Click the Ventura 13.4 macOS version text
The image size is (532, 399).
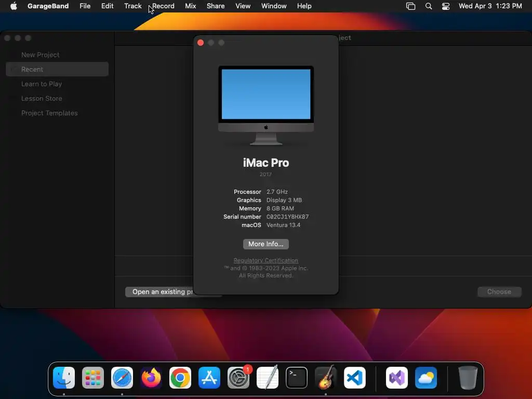[x=283, y=225]
